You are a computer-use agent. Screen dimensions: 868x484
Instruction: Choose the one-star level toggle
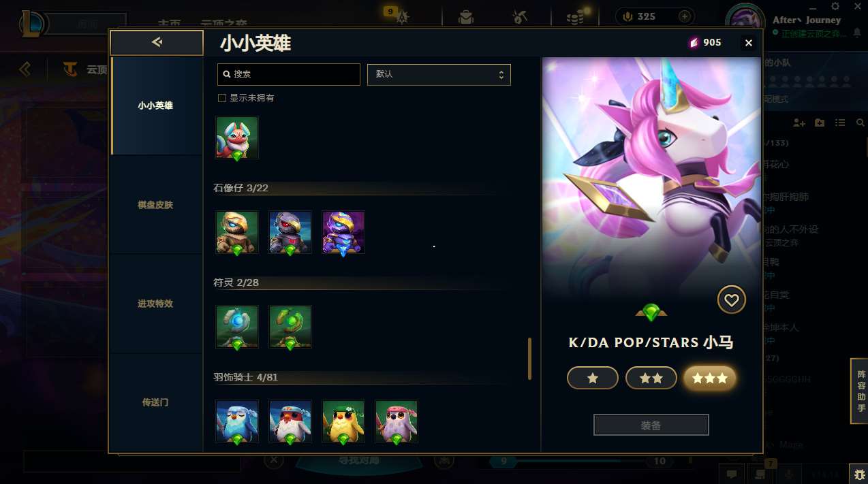coord(593,378)
